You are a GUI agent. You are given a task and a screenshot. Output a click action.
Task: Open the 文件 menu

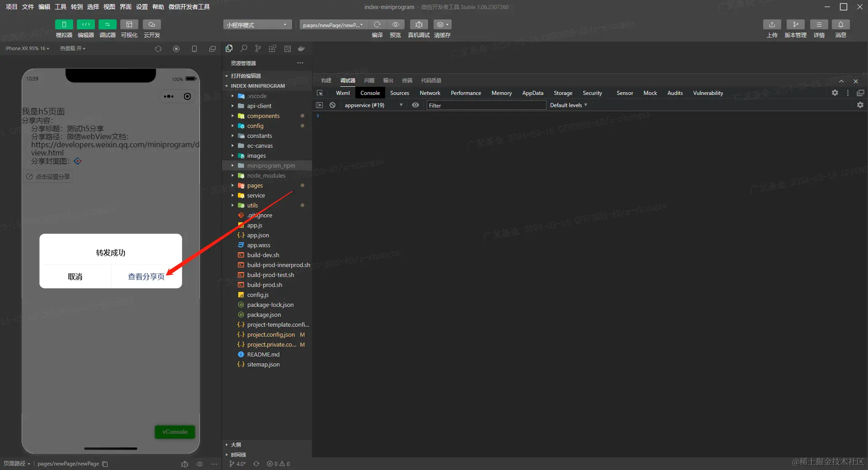point(28,7)
